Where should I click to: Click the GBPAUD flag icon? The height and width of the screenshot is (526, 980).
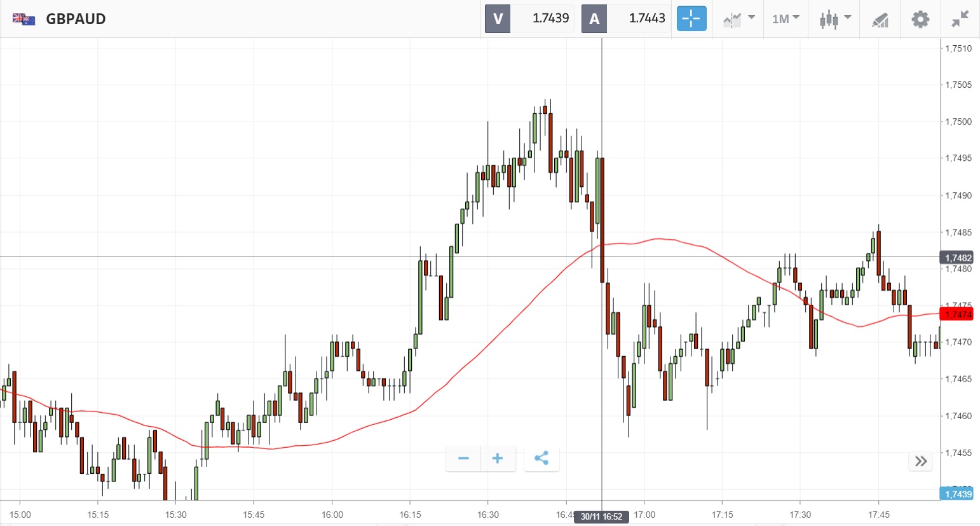[x=24, y=19]
